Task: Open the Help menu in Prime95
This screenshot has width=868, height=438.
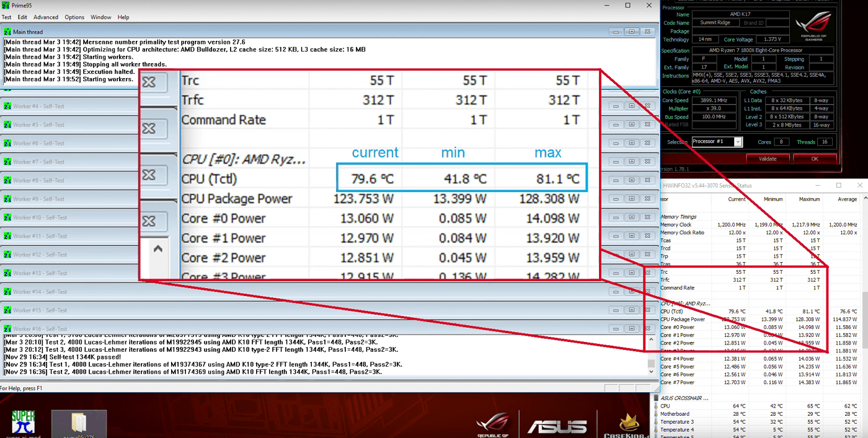Action: 123,17
